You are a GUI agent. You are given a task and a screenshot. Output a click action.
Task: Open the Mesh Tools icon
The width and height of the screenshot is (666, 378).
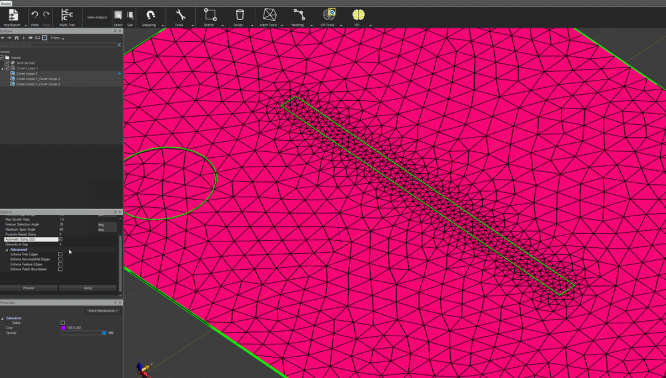pos(269,15)
